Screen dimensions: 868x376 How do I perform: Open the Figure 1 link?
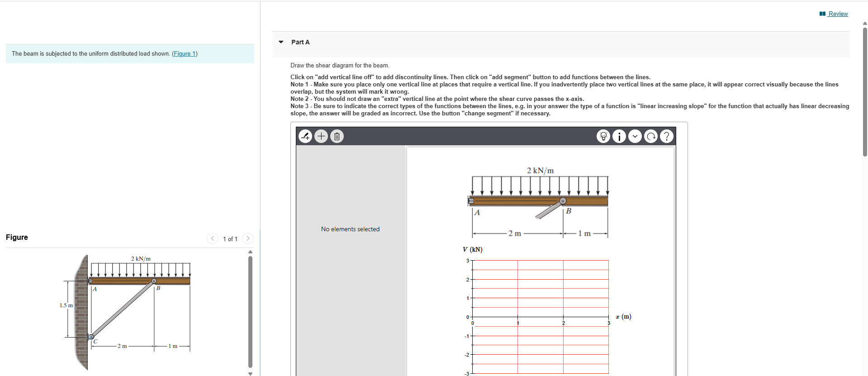[185, 53]
